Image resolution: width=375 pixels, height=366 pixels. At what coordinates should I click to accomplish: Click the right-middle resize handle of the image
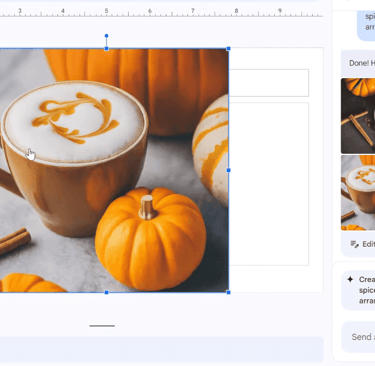click(x=228, y=170)
